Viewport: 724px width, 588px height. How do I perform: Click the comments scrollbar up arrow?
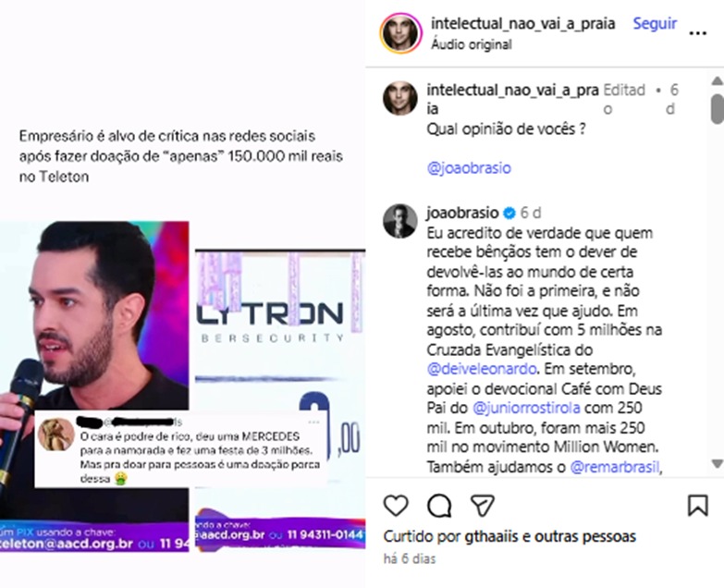pos(718,80)
